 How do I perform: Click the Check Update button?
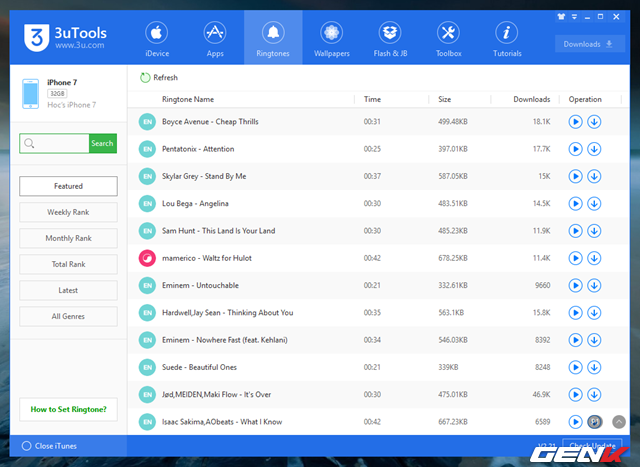point(592,445)
